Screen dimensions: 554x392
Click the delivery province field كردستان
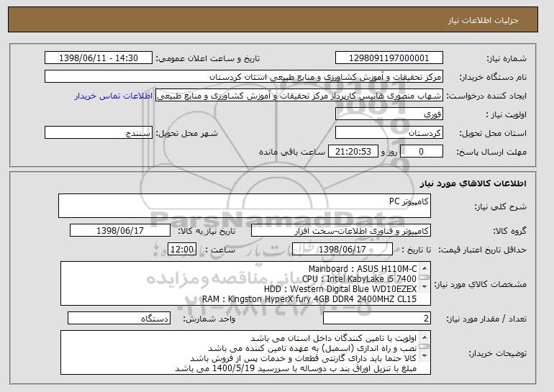[x=389, y=133]
